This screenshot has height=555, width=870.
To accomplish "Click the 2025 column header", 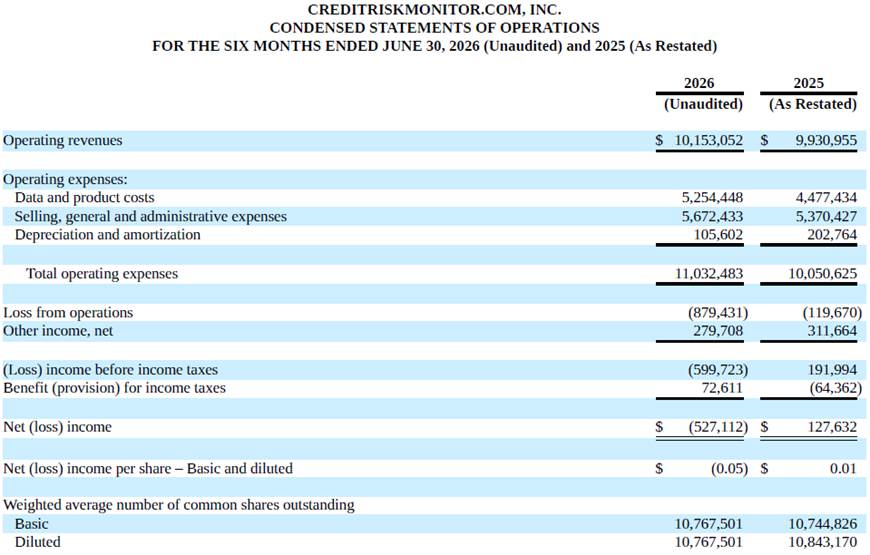I will [x=808, y=83].
